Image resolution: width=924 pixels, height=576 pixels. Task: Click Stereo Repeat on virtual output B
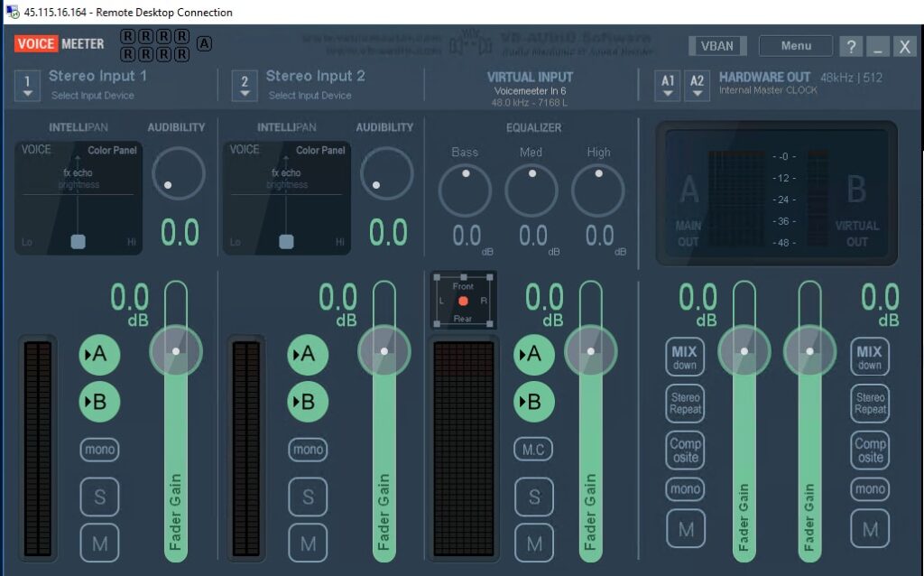point(870,404)
